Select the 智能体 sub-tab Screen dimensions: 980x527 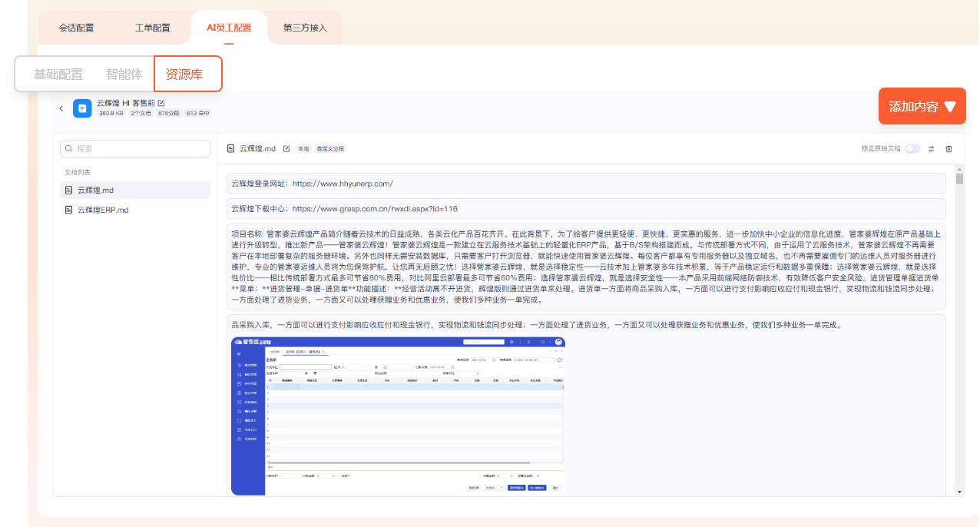(x=124, y=75)
